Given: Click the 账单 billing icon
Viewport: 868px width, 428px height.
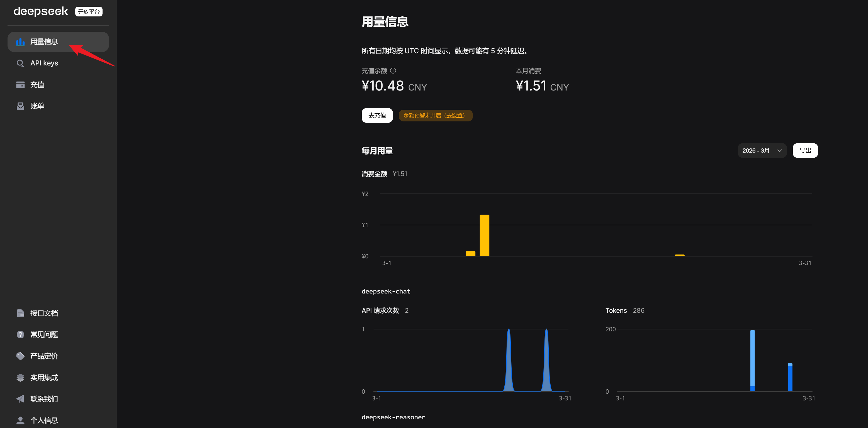Looking at the screenshot, I should (x=20, y=106).
